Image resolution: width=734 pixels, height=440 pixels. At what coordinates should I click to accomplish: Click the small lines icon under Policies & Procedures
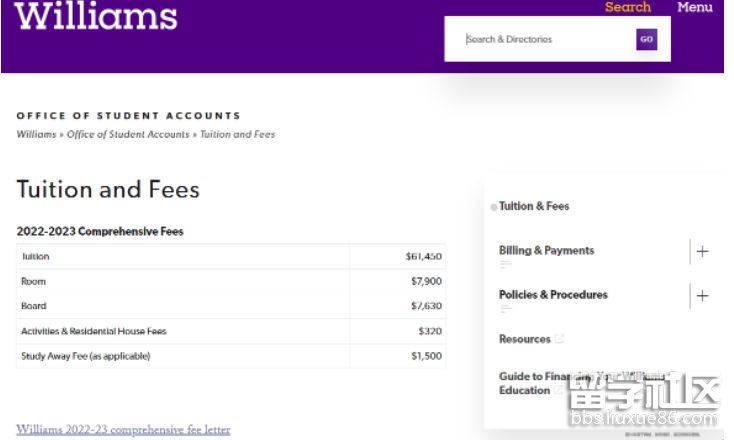point(506,309)
